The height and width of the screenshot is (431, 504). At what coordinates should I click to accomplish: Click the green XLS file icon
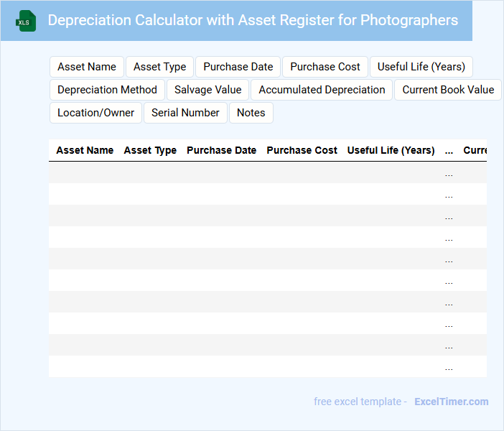tap(27, 21)
